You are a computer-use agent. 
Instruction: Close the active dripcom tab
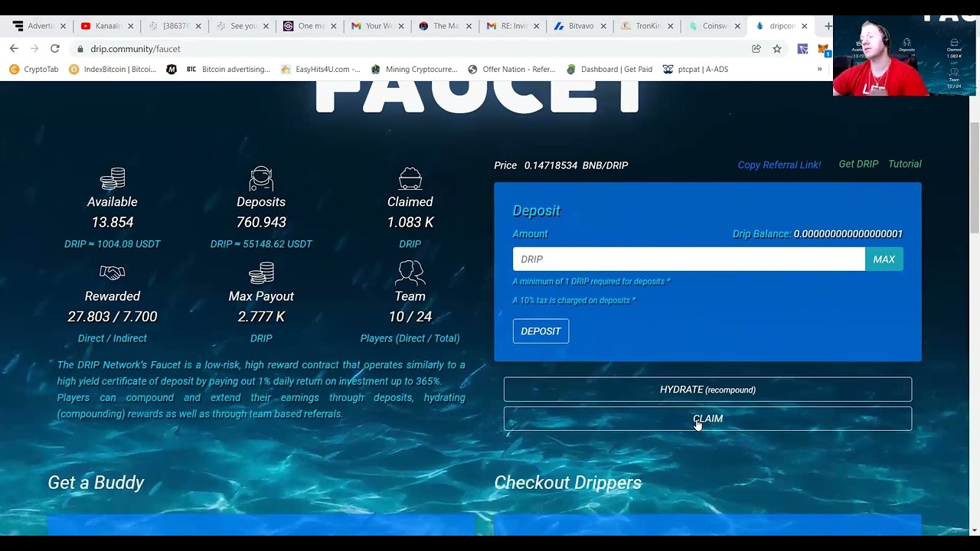point(804,26)
